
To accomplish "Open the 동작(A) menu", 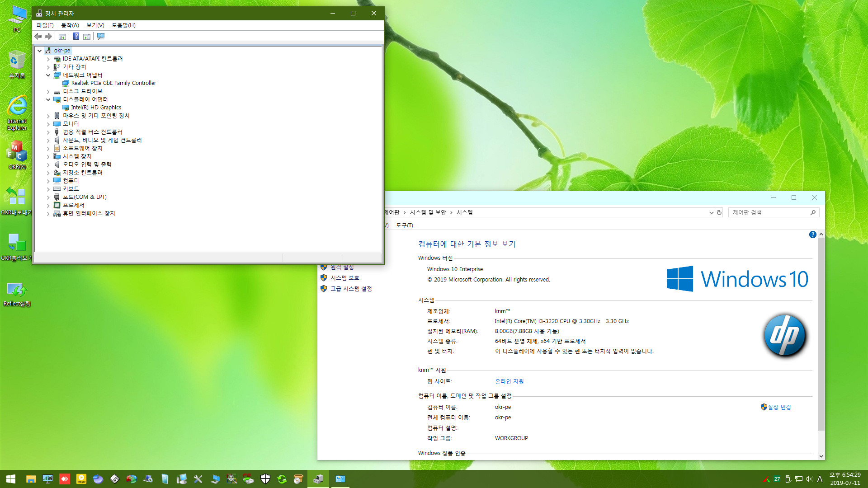I will (x=70, y=25).
